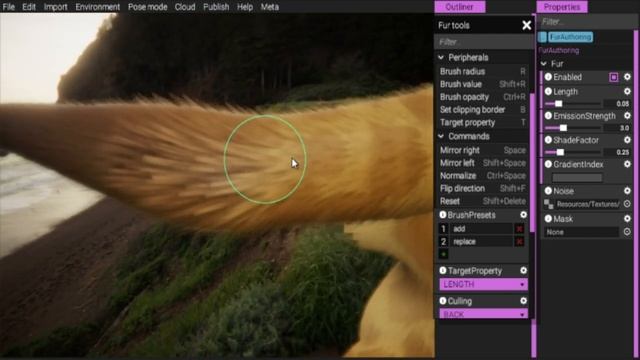Collapse the Commands section

click(441, 136)
